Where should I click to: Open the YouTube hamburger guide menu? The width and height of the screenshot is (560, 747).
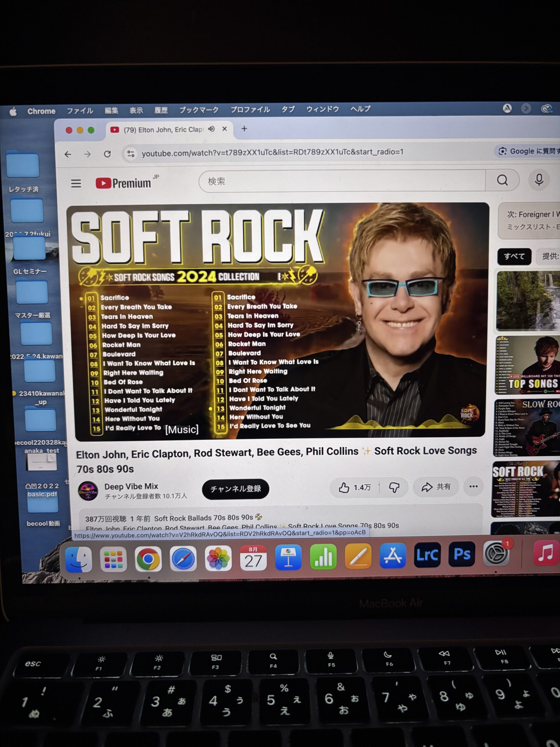(x=76, y=183)
